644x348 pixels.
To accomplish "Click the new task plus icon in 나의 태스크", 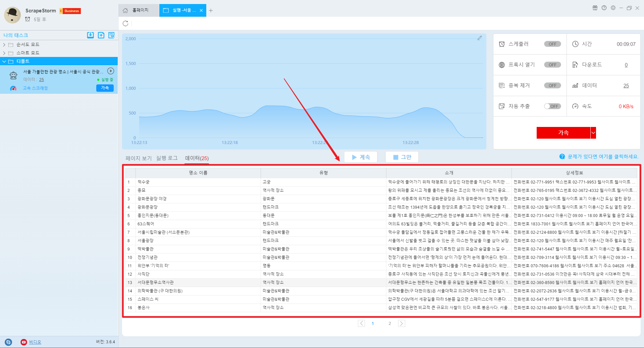I will pyautogui.click(x=101, y=35).
